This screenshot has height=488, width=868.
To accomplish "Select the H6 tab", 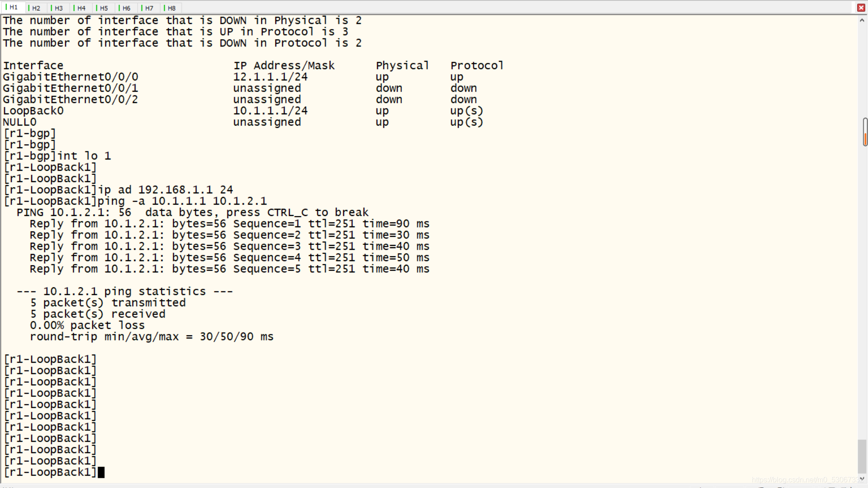I will 126,8.
